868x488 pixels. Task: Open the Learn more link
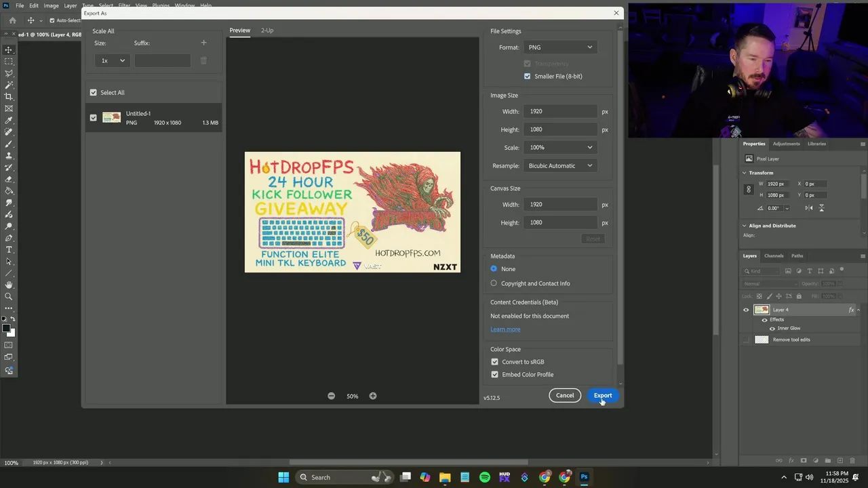point(505,329)
